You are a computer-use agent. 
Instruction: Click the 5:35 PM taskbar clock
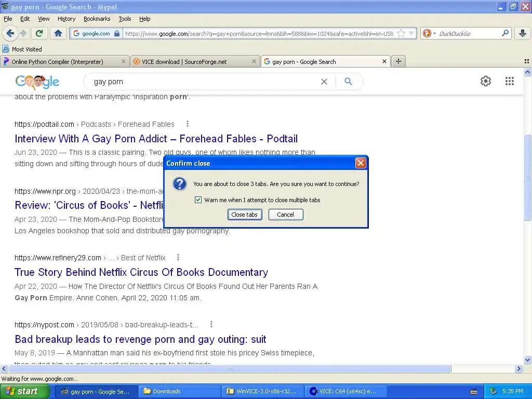(x=513, y=392)
